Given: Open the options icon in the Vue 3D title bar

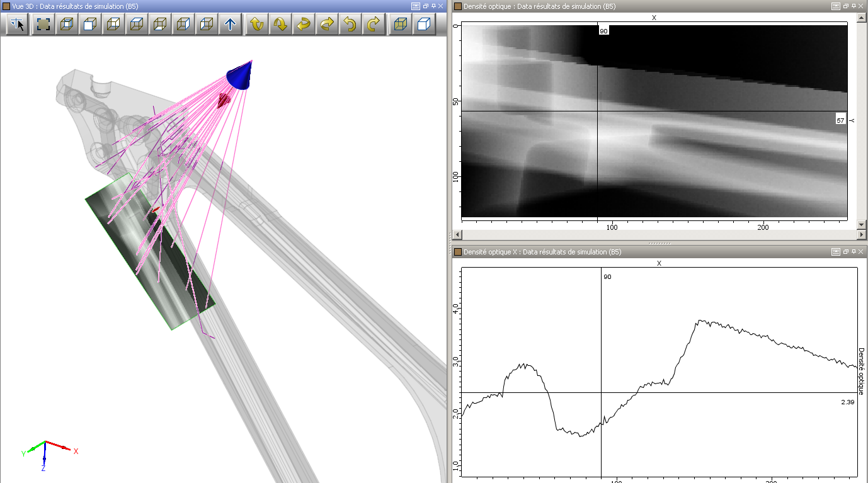Looking at the screenshot, I should point(415,6).
